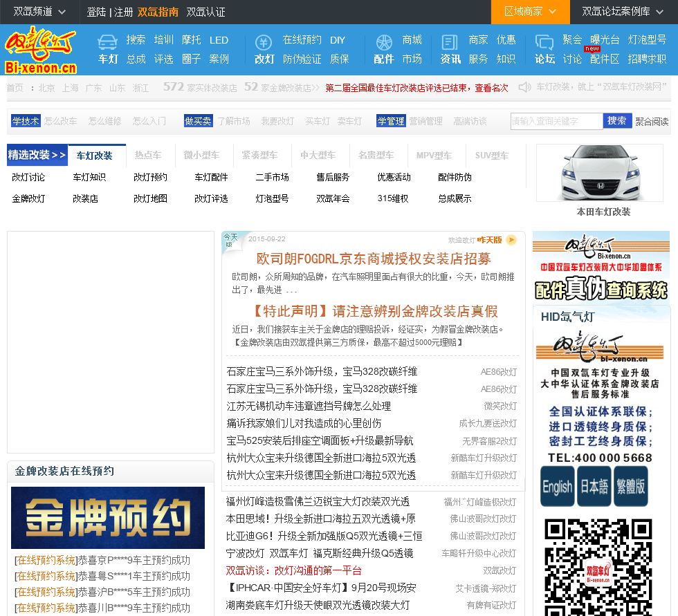The height and width of the screenshot is (616, 678).
Task: Open 欧司朗FOGDRL京东商城授权安装店招募 headline
Action: [x=374, y=259]
